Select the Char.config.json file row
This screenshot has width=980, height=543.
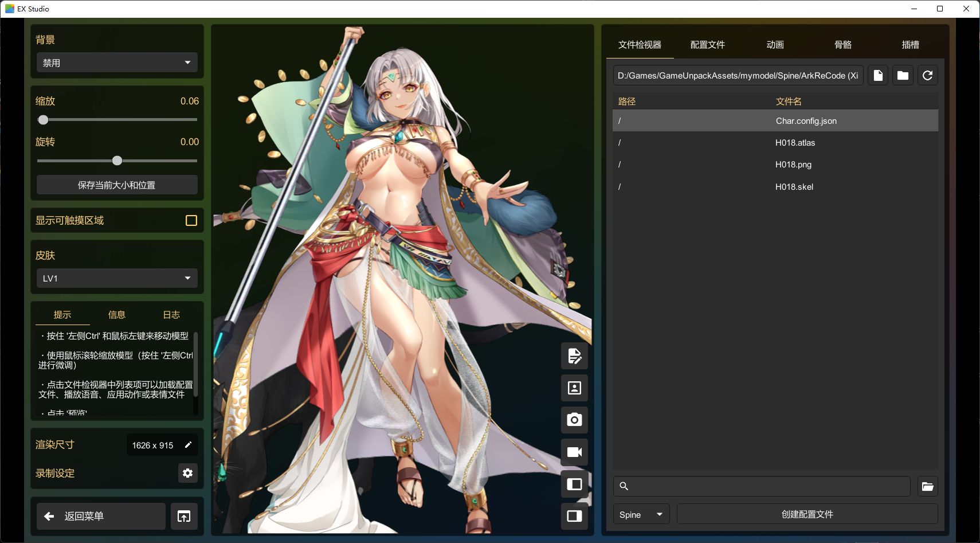(x=775, y=121)
